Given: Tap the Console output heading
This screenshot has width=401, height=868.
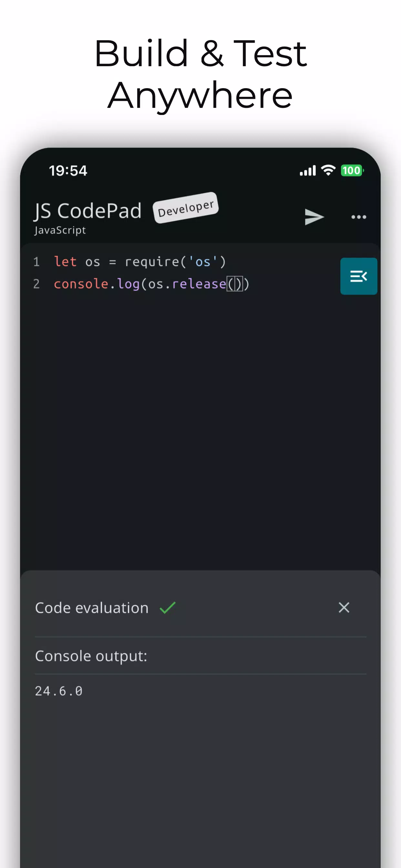Looking at the screenshot, I should coord(91,656).
